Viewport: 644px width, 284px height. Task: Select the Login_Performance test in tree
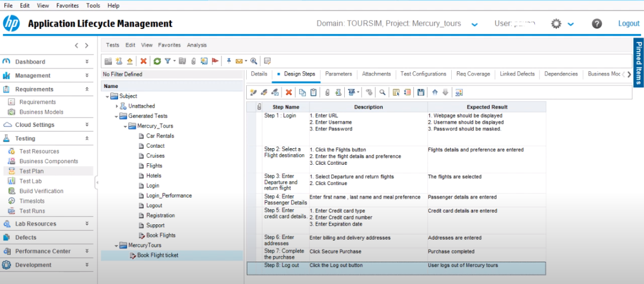[x=169, y=195]
